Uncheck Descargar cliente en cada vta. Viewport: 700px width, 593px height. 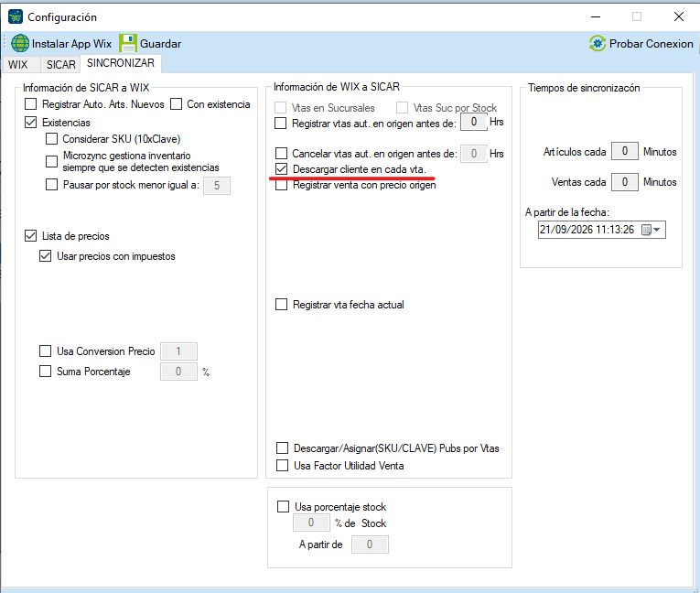[281, 168]
